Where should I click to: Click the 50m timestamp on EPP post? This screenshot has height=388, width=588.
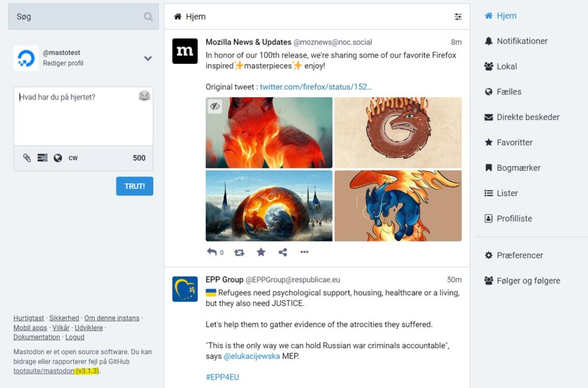point(454,279)
